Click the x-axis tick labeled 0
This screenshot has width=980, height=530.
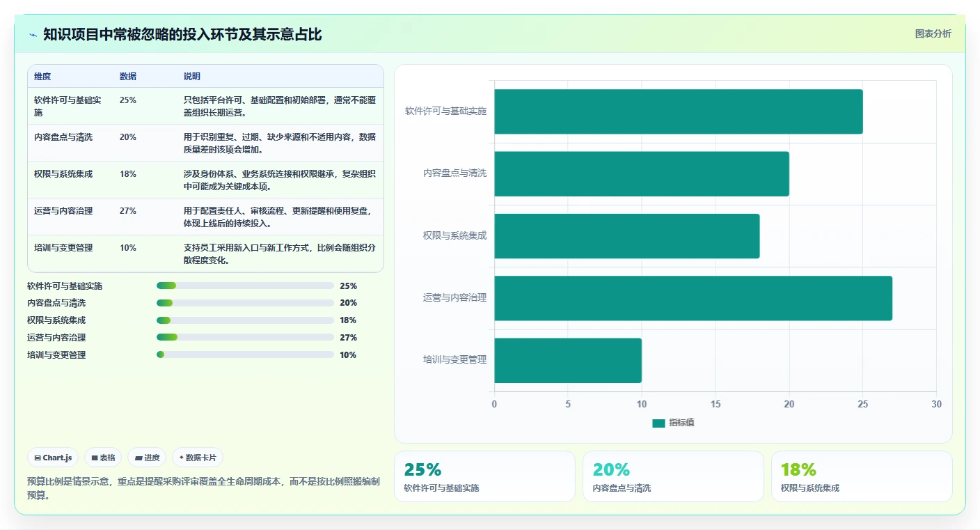(x=494, y=404)
